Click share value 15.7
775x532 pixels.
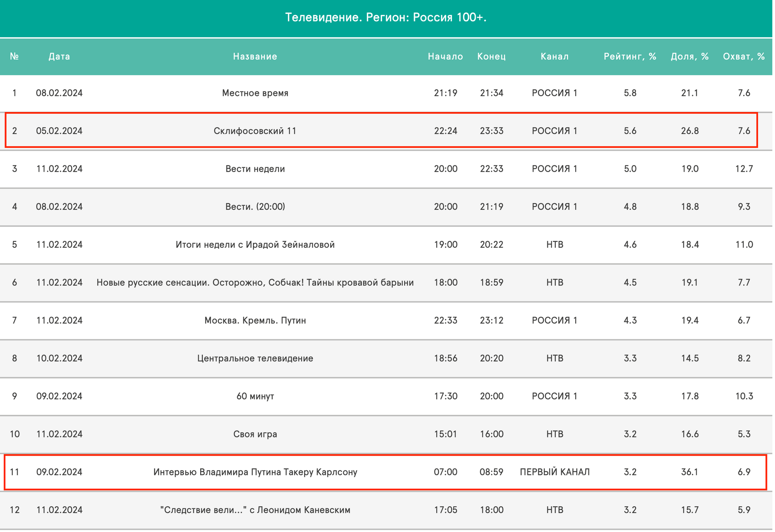pos(690,510)
